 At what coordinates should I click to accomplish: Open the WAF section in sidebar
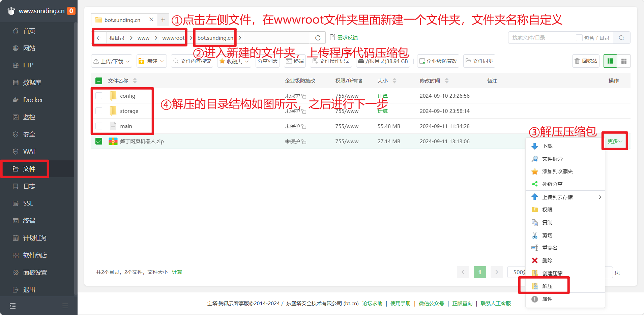point(30,151)
